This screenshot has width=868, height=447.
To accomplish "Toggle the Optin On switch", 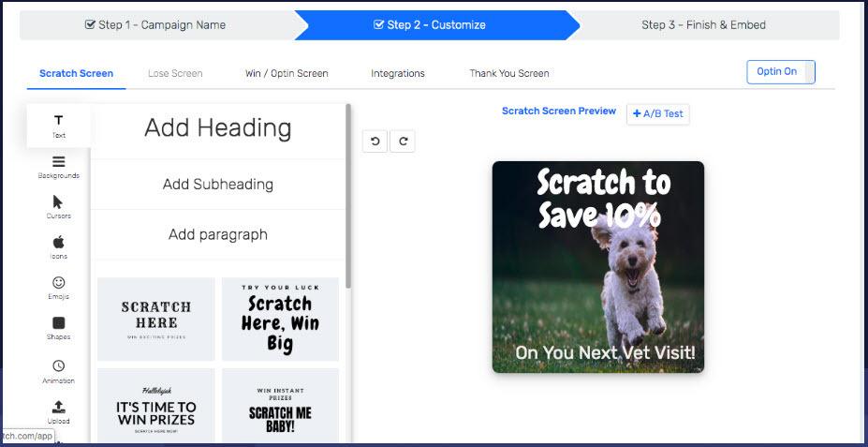I will click(781, 72).
